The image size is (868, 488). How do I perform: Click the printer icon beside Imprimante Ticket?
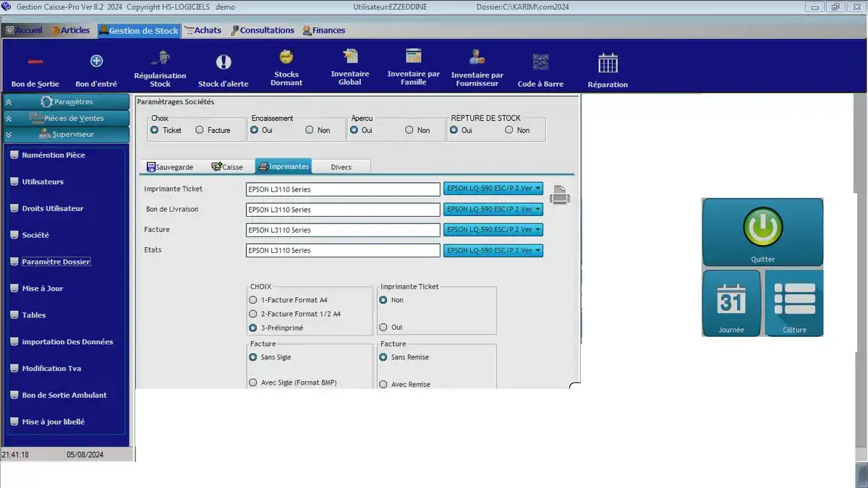click(560, 194)
